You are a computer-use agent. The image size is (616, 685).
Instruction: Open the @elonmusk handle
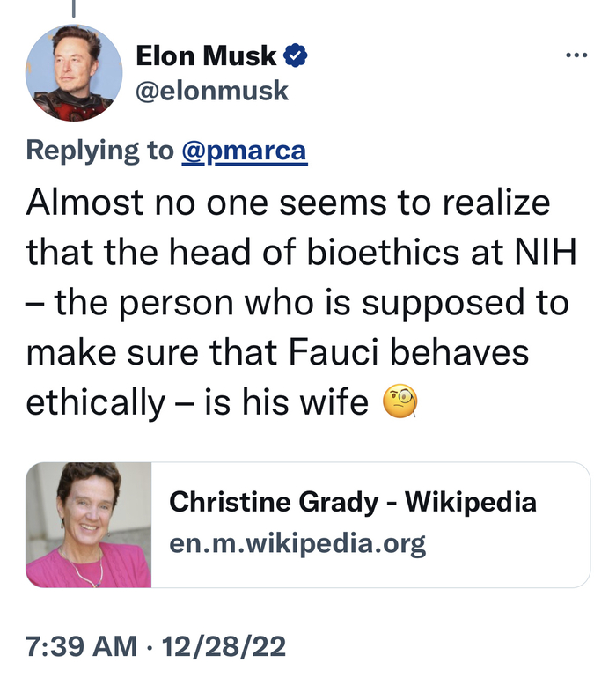(212, 90)
